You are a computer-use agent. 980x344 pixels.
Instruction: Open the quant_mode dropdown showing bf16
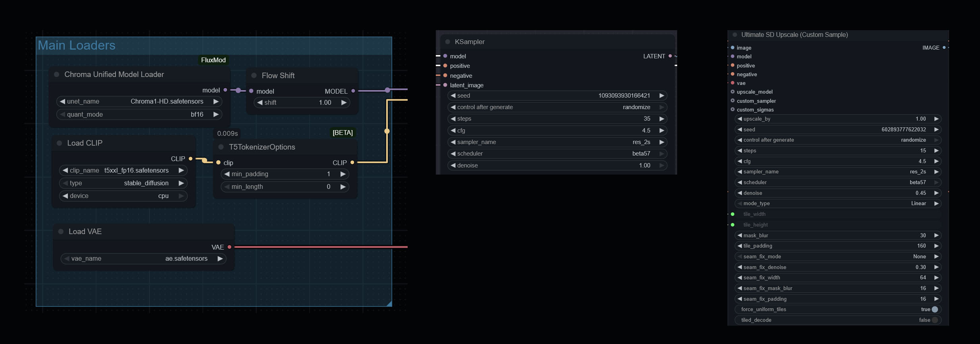point(139,115)
